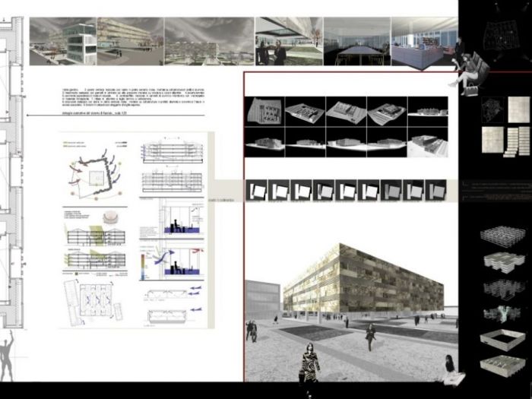Click the raised-arm human figure silhouette at bottom left

(x=7, y=356)
